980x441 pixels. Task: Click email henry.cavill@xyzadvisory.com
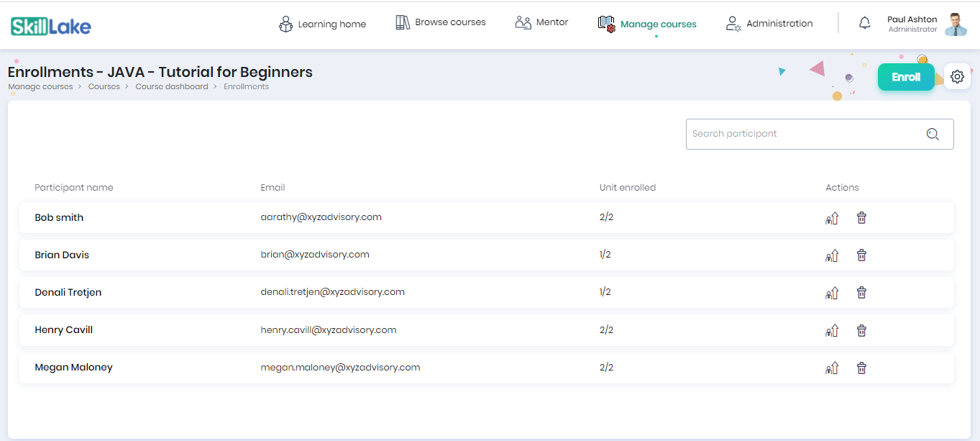329,329
